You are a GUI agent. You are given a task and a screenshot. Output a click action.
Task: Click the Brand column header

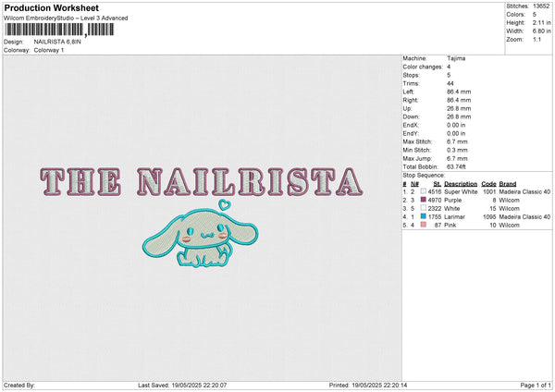[508, 184]
